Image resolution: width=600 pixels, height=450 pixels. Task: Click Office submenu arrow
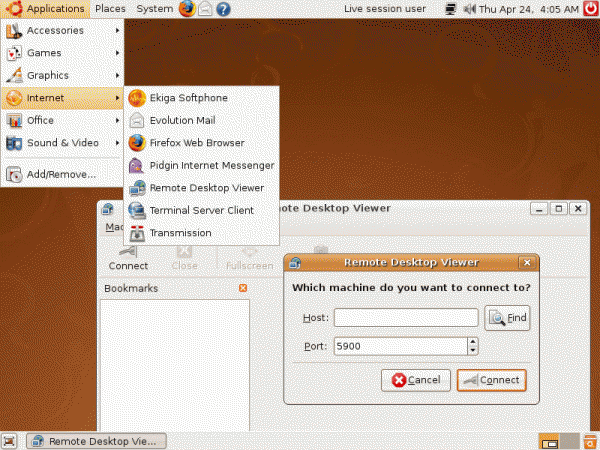tap(117, 121)
